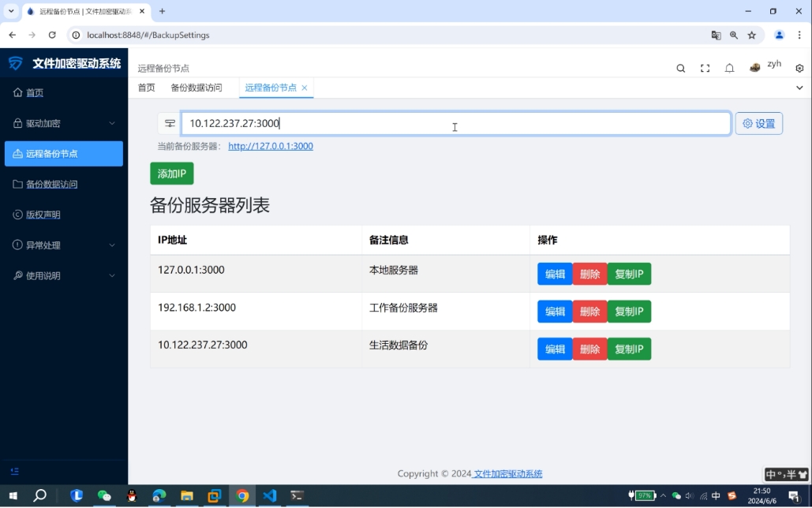Click the backup server IP input field
812x508 pixels.
pos(455,123)
